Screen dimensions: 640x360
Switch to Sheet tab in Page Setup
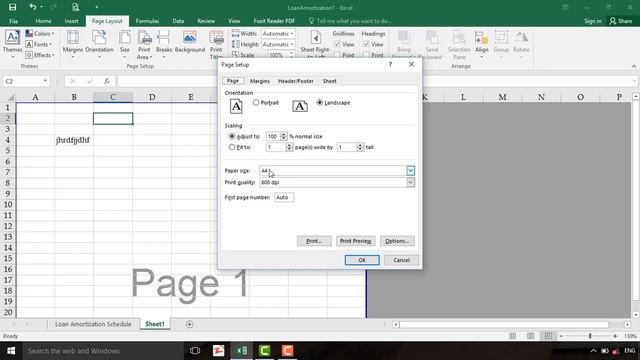[x=329, y=81]
